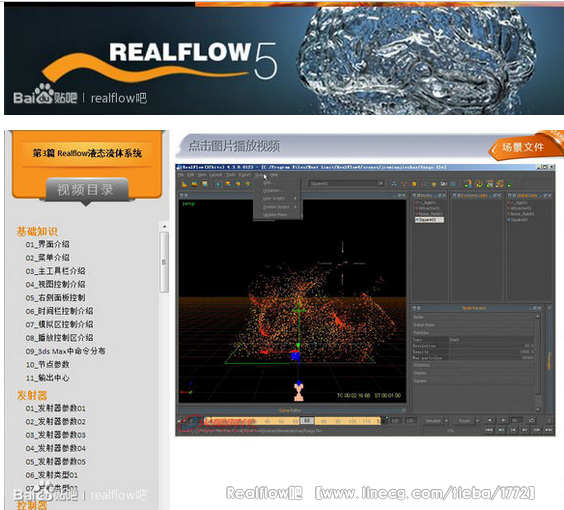Open the particle Type dropdown
Image resolution: width=564 pixels, height=510 pixels.
point(491,340)
